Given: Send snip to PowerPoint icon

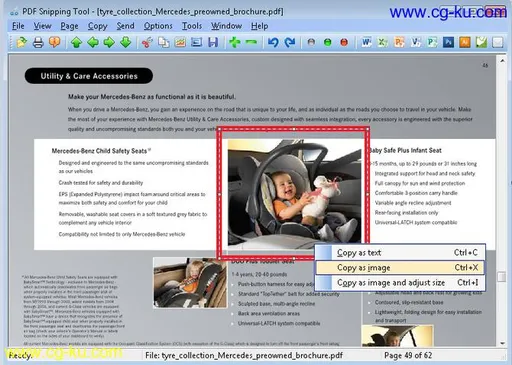Looking at the screenshot, I should (x=399, y=42).
